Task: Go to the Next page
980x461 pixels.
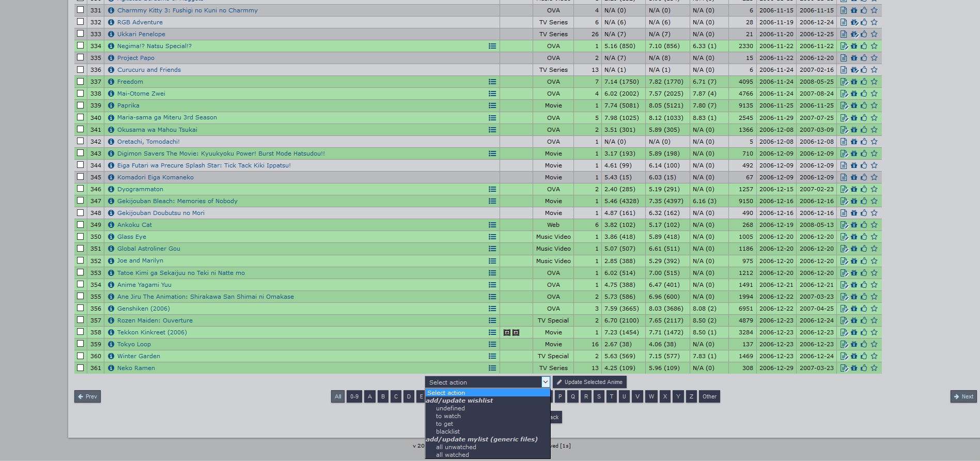Action: (x=963, y=396)
